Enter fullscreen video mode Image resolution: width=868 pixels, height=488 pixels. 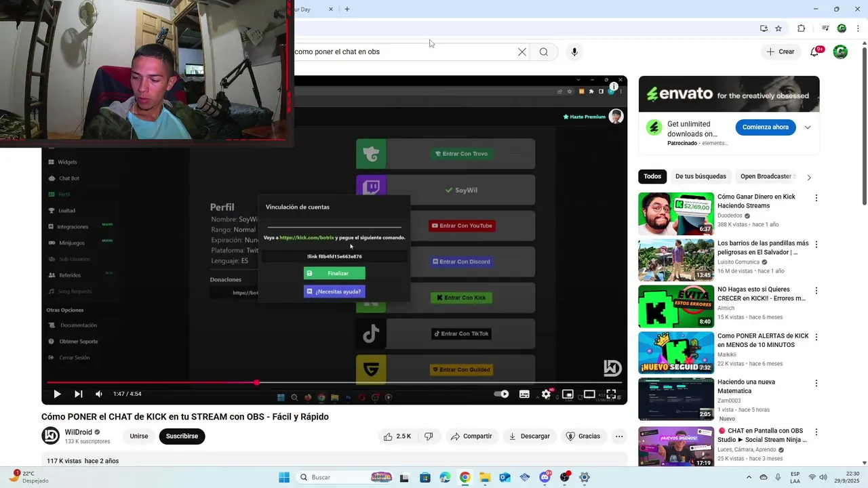pyautogui.click(x=611, y=394)
